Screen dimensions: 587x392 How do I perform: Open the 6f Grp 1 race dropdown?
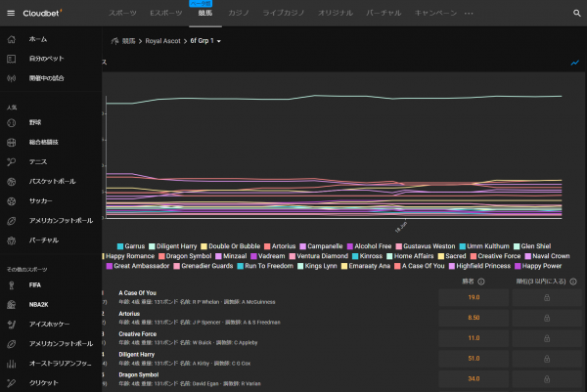pyautogui.click(x=205, y=41)
